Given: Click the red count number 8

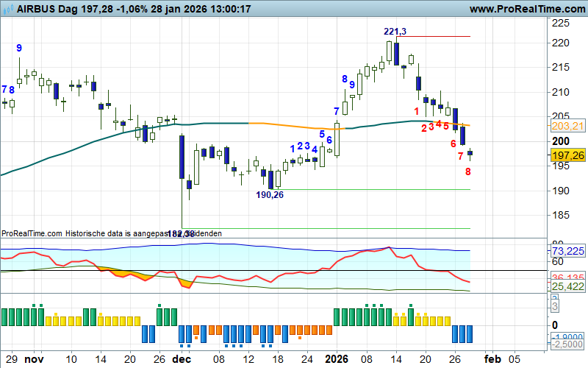Looking at the screenshot, I should point(467,171).
